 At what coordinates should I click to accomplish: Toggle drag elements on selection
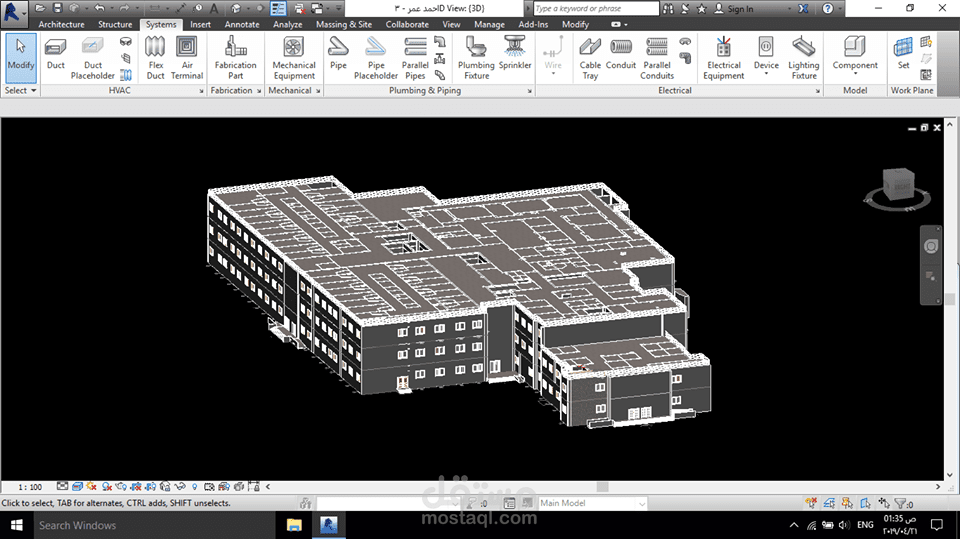[883, 503]
